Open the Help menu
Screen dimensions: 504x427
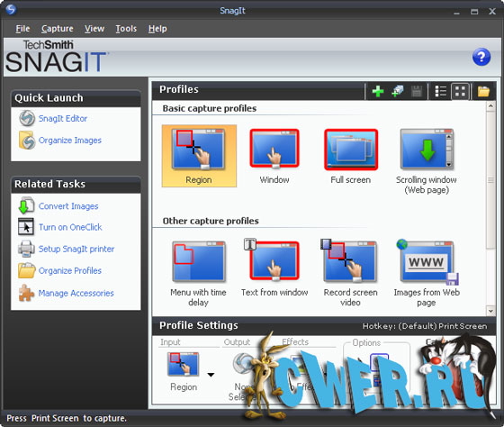click(157, 29)
